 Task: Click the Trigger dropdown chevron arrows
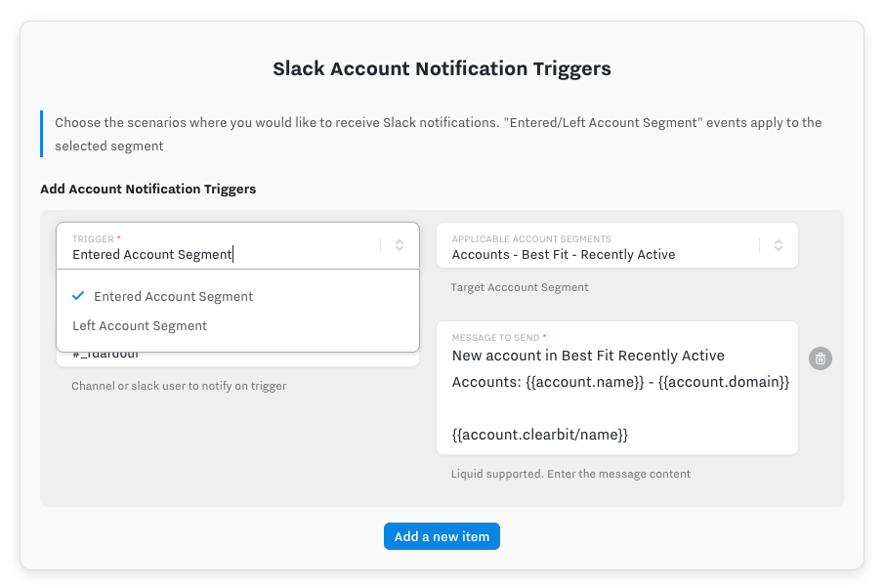(400, 245)
